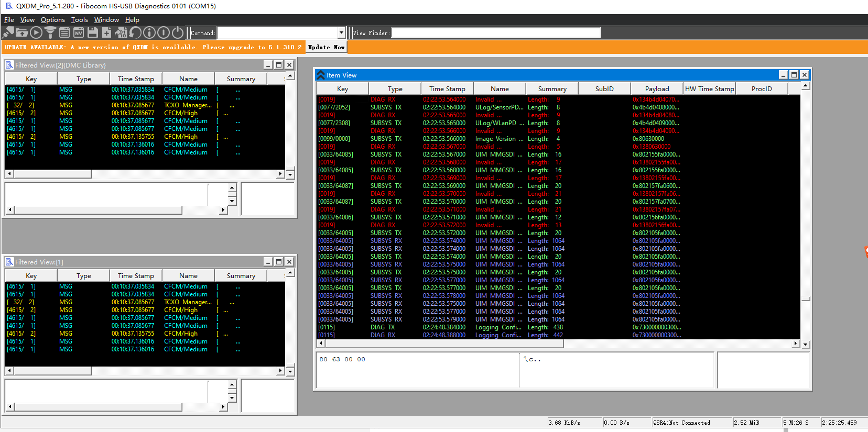The height and width of the screenshot is (432, 868).
Task: Click the Filtered View:[1] window title icon
Action: pos(9,262)
